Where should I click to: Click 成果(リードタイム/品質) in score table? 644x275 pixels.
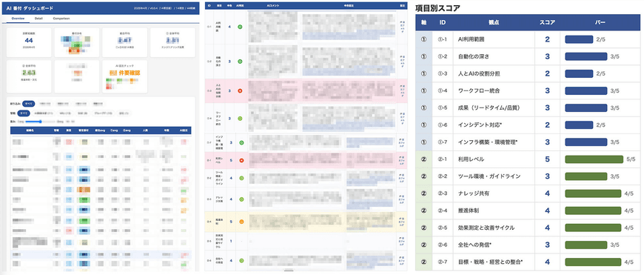coord(489,107)
